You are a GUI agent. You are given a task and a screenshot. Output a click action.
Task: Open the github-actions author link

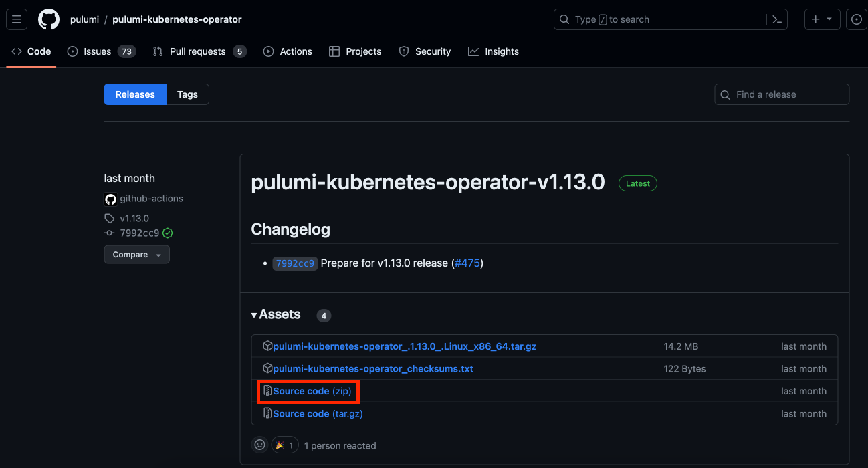coord(151,199)
